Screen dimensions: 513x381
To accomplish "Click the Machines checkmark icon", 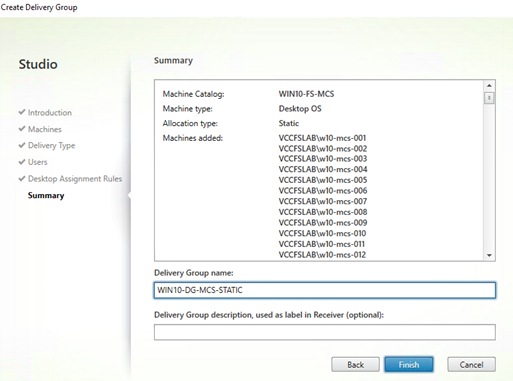I will (x=22, y=129).
